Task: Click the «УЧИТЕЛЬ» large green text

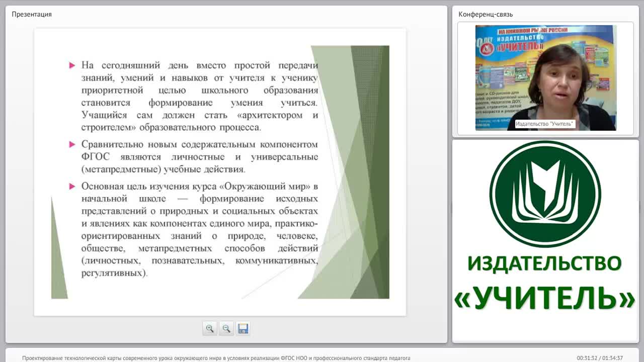Action: 545,298
